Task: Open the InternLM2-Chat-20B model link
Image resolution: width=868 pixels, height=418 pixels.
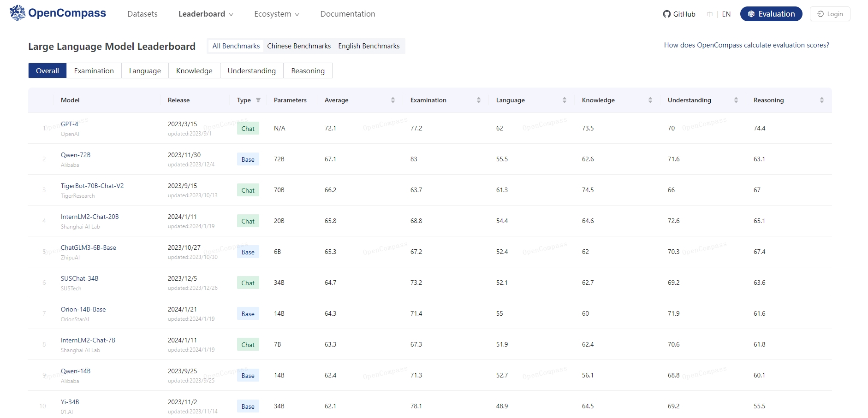Action: pyautogui.click(x=90, y=217)
